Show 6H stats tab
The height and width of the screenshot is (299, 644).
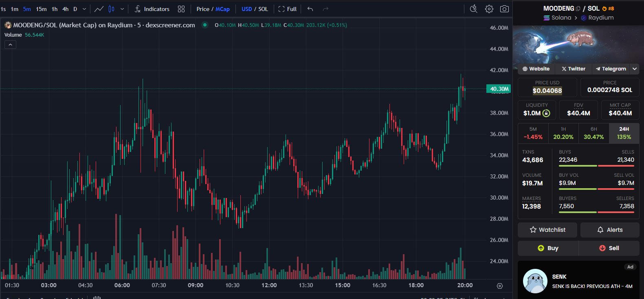pyautogui.click(x=594, y=133)
